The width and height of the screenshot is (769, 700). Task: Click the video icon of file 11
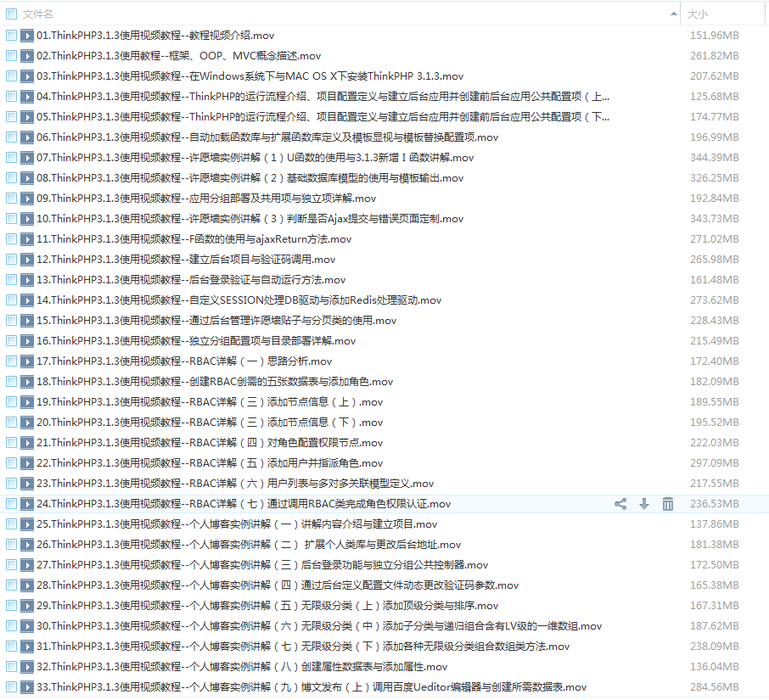(x=27, y=239)
